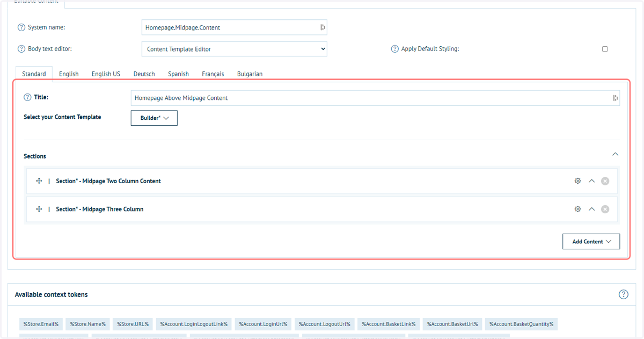
Task: Click the Title input field
Action: coord(375,98)
